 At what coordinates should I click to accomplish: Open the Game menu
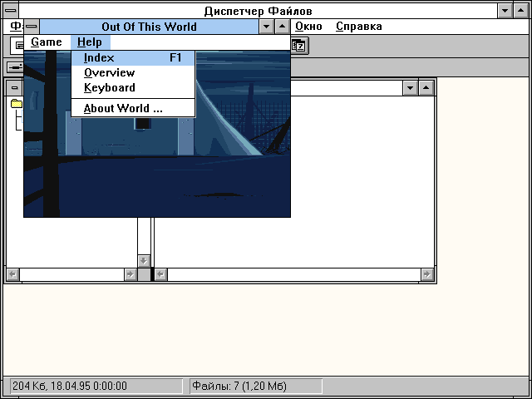47,42
